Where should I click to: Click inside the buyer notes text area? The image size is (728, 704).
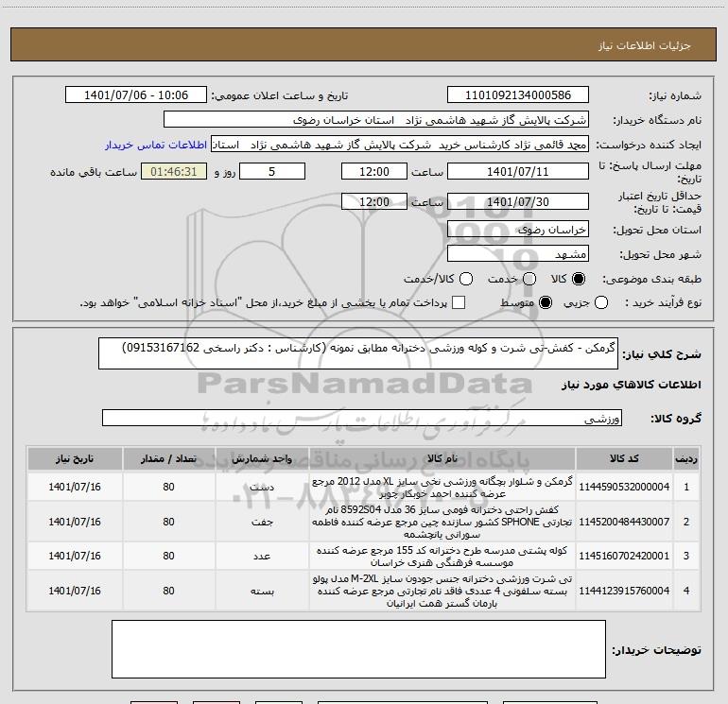[358, 652]
